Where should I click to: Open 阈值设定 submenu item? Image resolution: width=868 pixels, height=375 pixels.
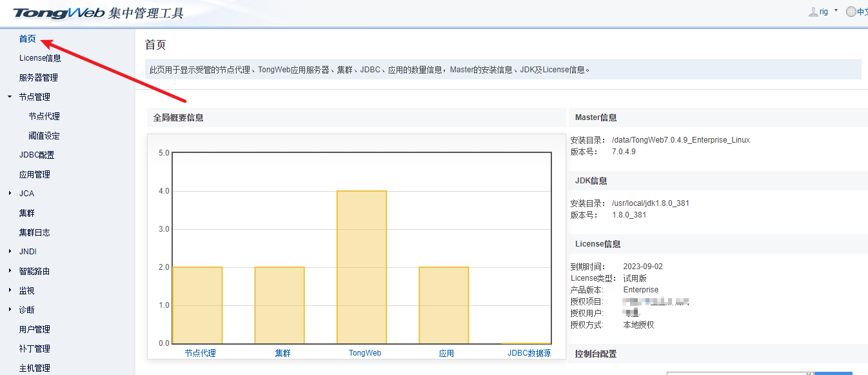coord(44,136)
